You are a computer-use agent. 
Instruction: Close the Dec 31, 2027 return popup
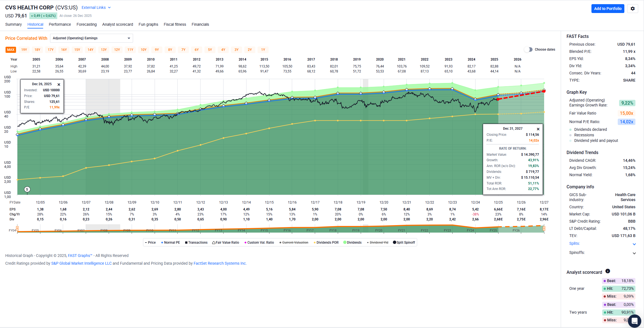pyautogui.click(x=538, y=129)
